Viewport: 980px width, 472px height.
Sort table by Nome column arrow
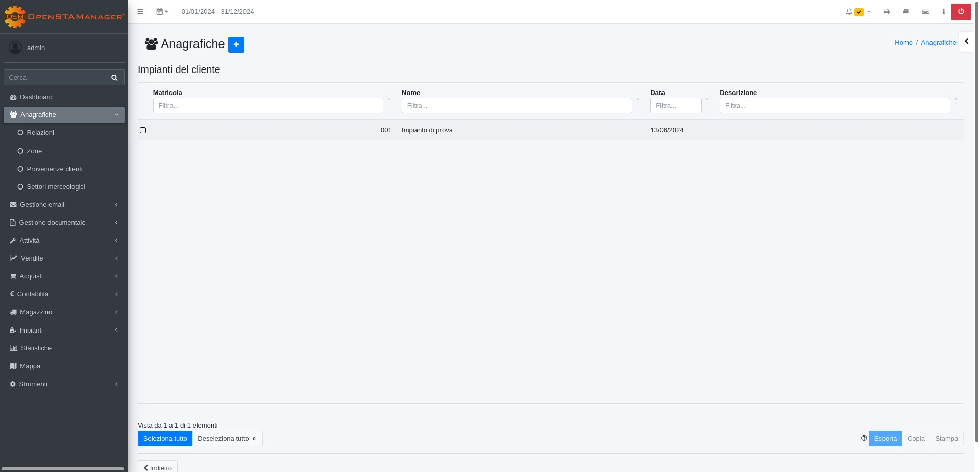[638, 99]
